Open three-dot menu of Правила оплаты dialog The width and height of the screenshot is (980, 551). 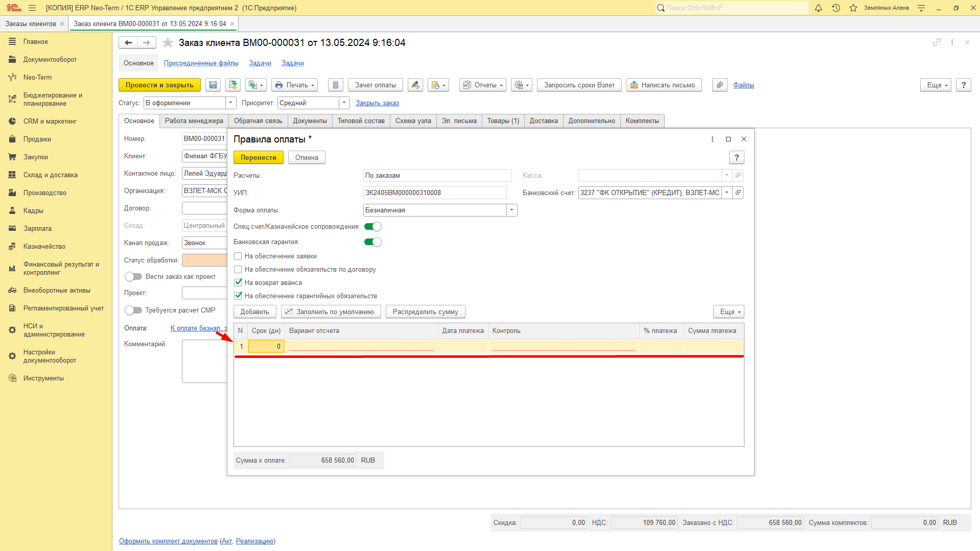(x=712, y=139)
